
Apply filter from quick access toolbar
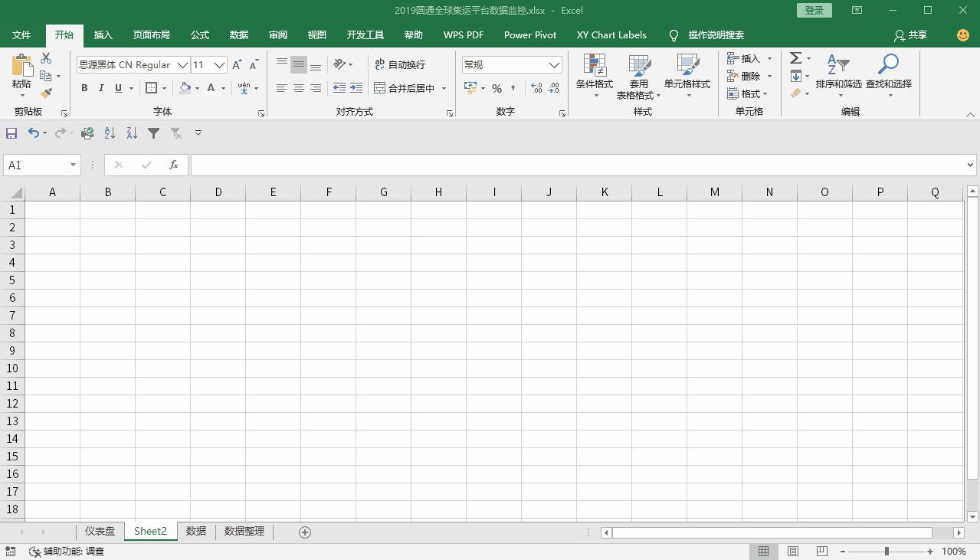click(x=152, y=133)
